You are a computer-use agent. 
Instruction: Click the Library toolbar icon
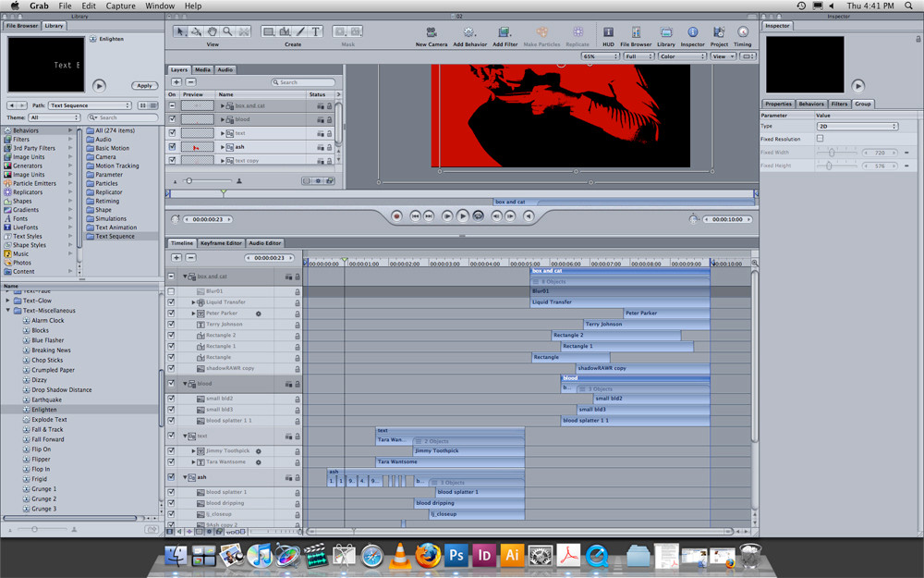click(666, 31)
